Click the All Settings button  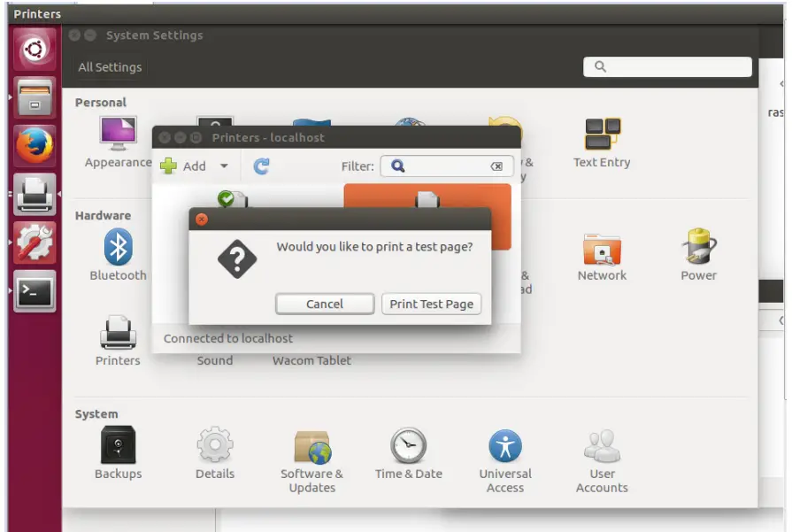[x=110, y=67]
